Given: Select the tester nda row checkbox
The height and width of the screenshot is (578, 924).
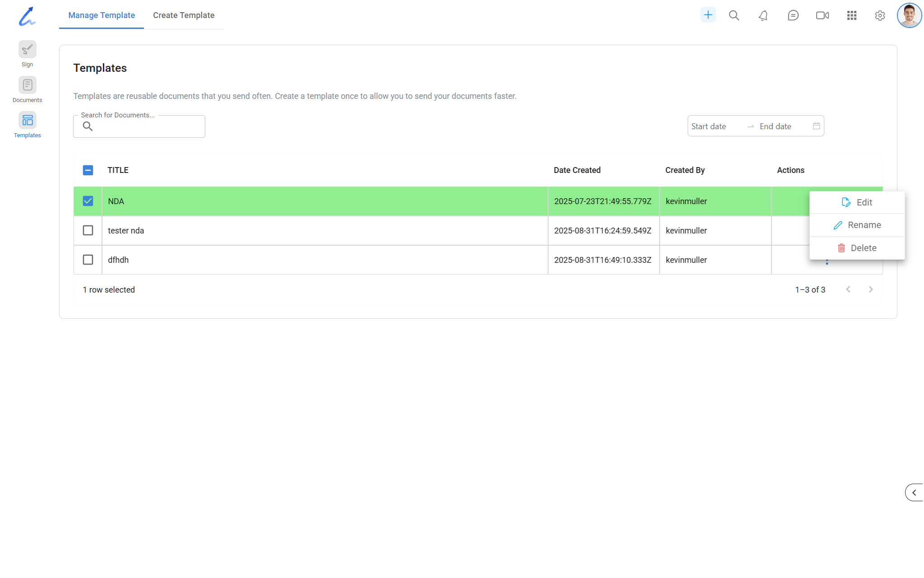Looking at the screenshot, I should tap(88, 231).
